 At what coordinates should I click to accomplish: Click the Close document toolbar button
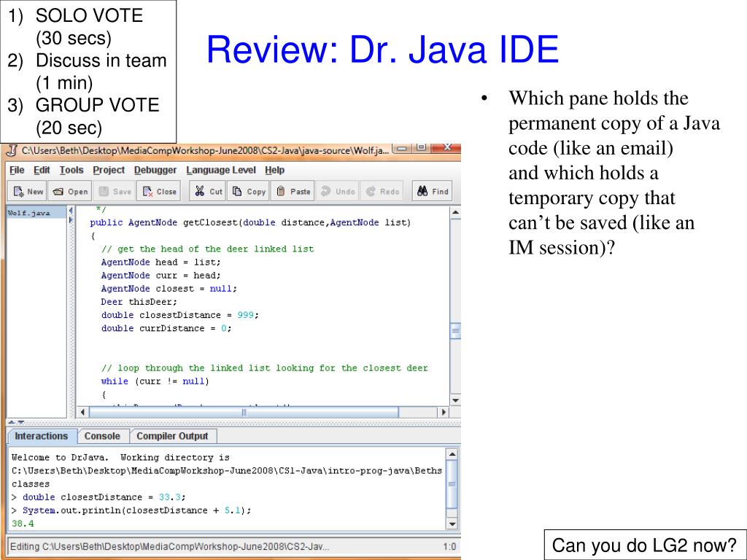coord(159,192)
